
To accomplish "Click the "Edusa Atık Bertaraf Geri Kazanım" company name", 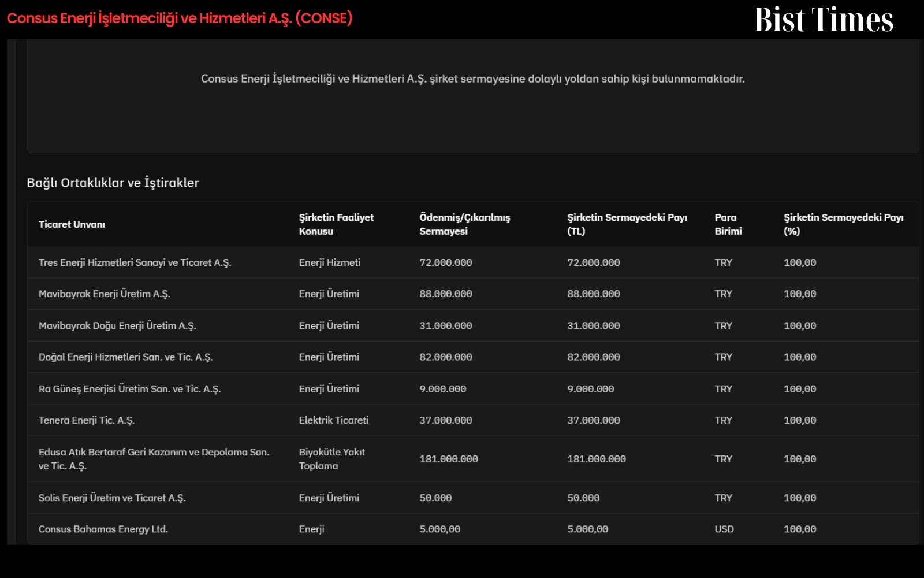I will pyautogui.click(x=154, y=459).
